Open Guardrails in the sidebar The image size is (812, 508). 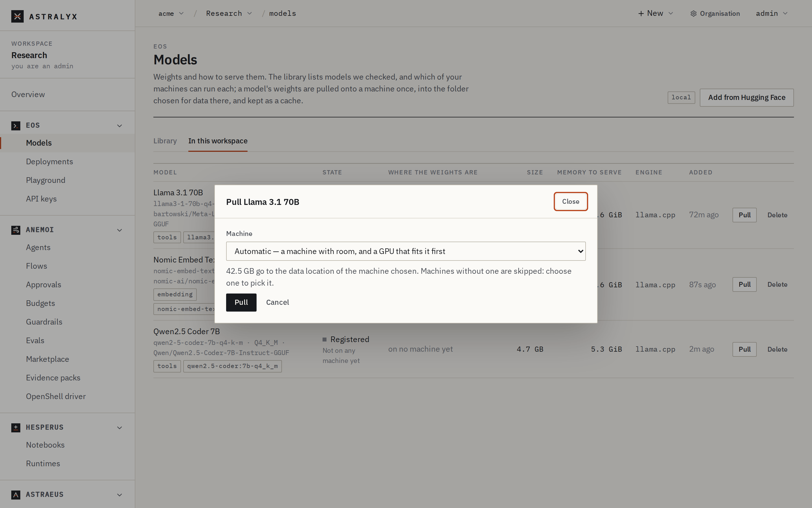(44, 322)
